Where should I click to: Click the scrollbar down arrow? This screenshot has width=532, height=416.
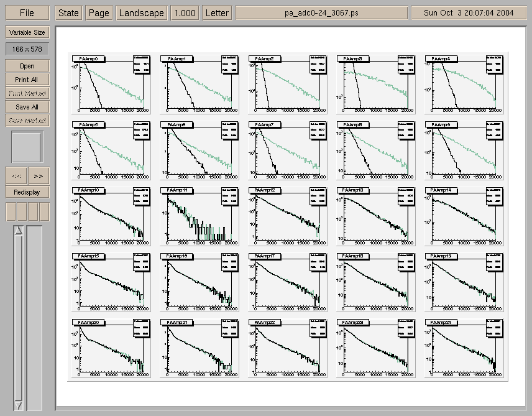(x=18, y=405)
